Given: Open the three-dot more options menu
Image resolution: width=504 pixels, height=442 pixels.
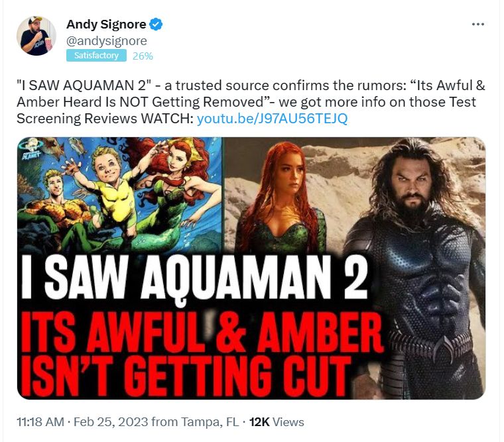Looking at the screenshot, I should (478, 25).
